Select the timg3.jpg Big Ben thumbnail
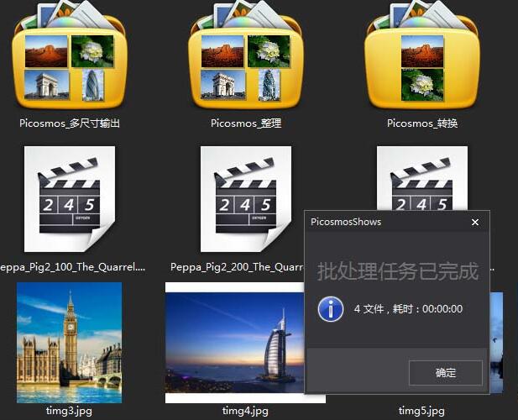This screenshot has width=518, height=420. (x=69, y=343)
